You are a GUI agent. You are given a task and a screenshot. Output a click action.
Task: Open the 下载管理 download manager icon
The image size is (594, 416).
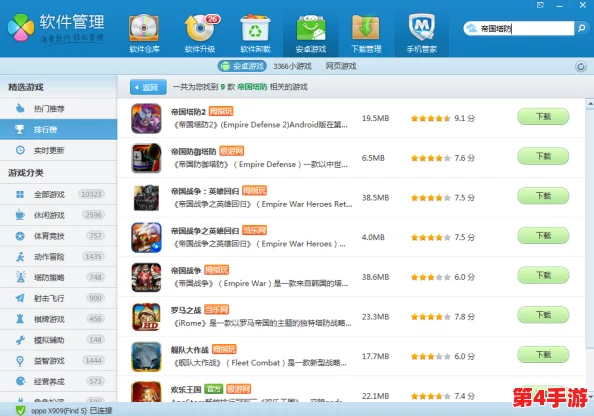point(366,33)
